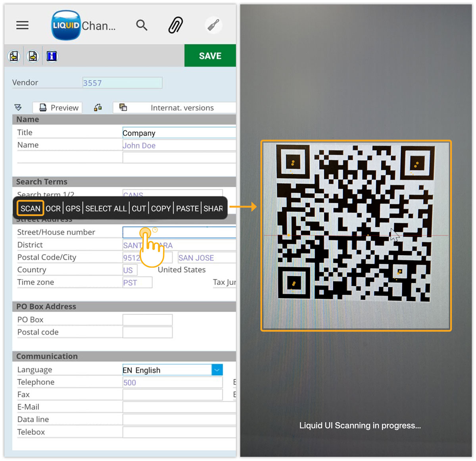Open Internat. versions

[175, 108]
